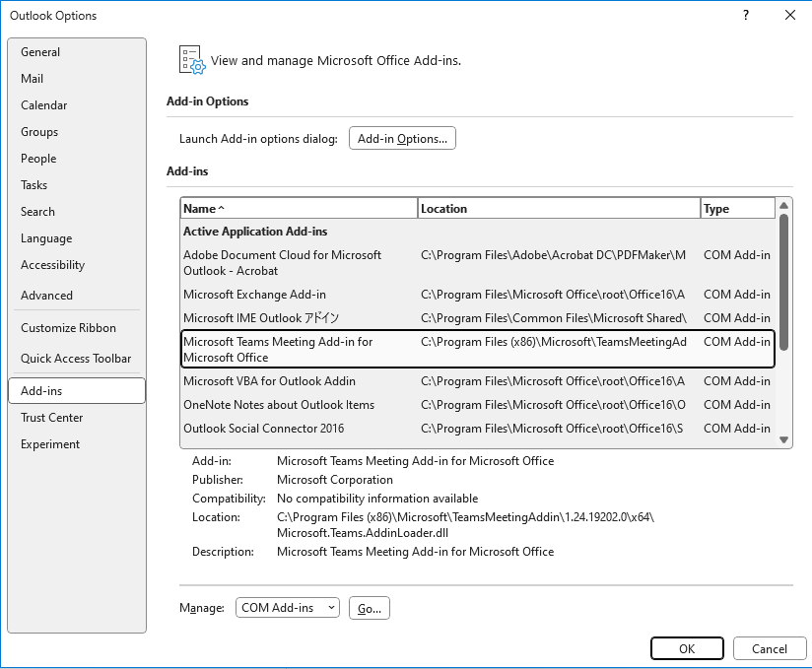Sort list by Location column header
812x669 pixels.
(558, 208)
